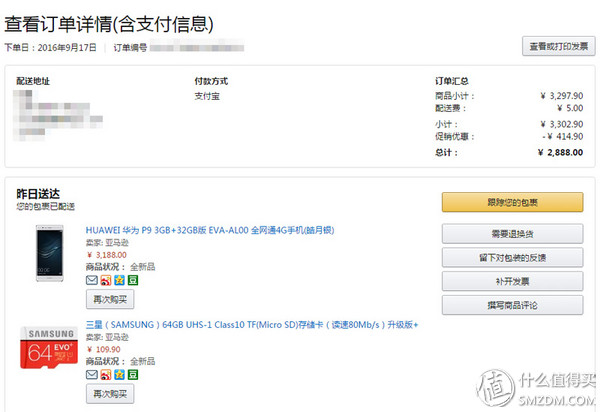Click the Samsung price ¥ 109.90
The image size is (600, 412).
tap(104, 349)
